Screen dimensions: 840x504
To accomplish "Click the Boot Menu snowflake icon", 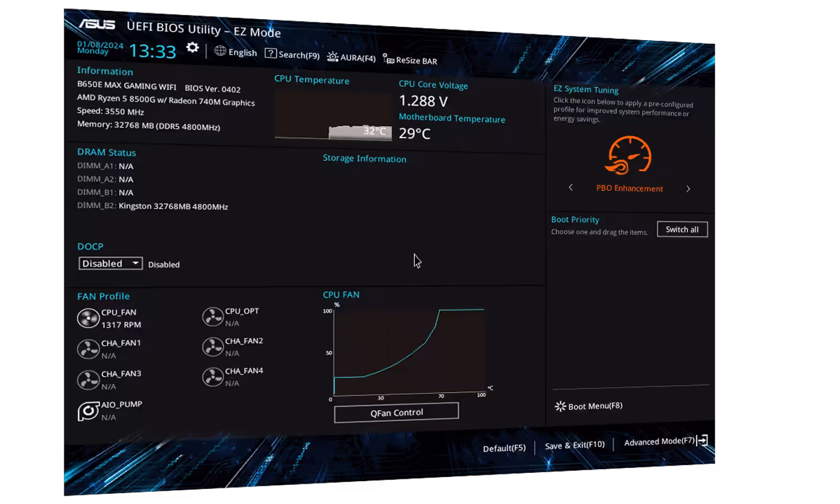I will (560, 407).
